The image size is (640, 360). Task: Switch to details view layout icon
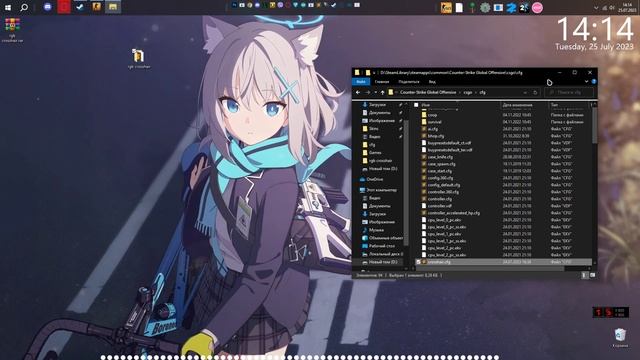point(584,276)
